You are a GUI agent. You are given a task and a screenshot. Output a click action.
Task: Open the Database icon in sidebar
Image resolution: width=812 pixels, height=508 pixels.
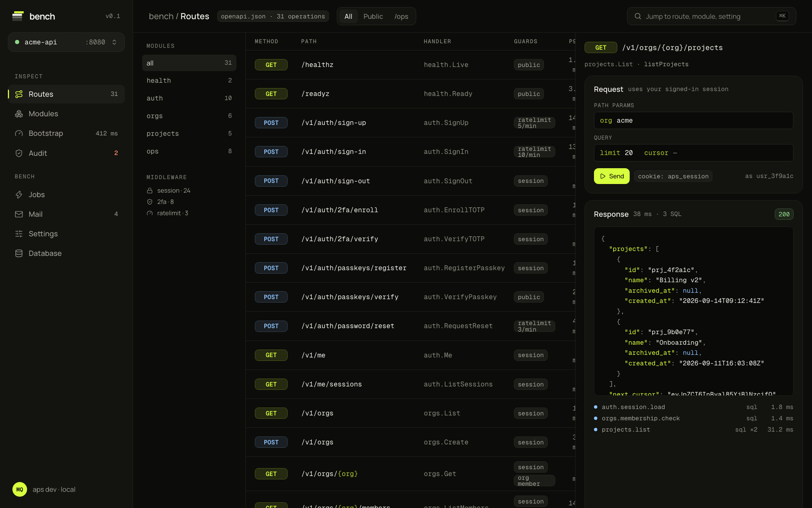click(x=19, y=253)
